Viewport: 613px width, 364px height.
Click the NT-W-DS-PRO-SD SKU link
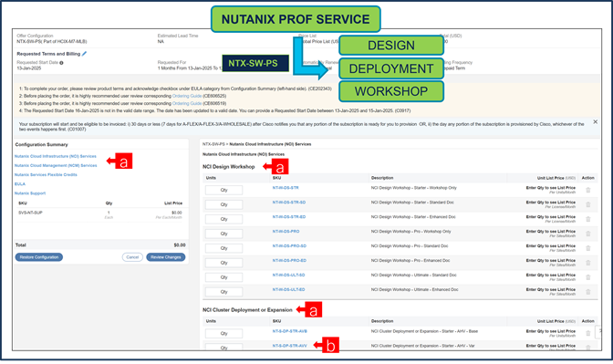pos(289,246)
